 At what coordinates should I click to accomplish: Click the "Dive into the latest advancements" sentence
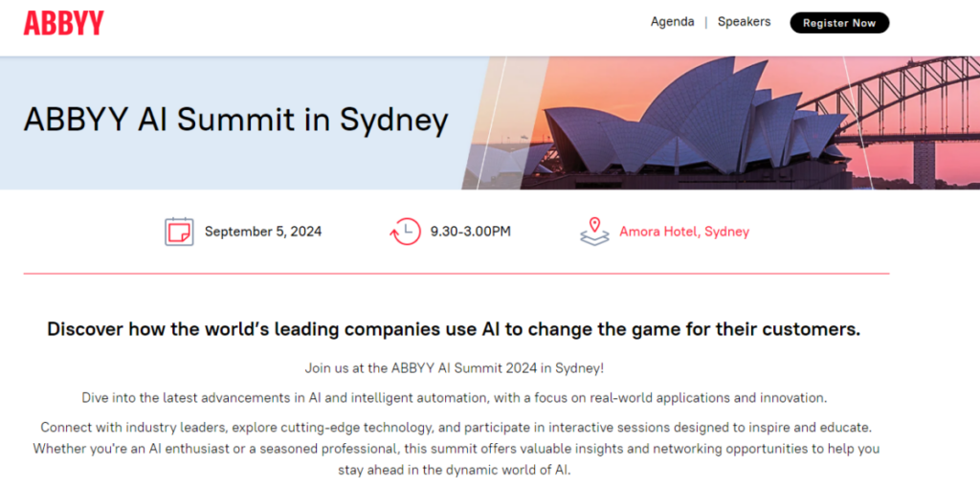[454, 397]
